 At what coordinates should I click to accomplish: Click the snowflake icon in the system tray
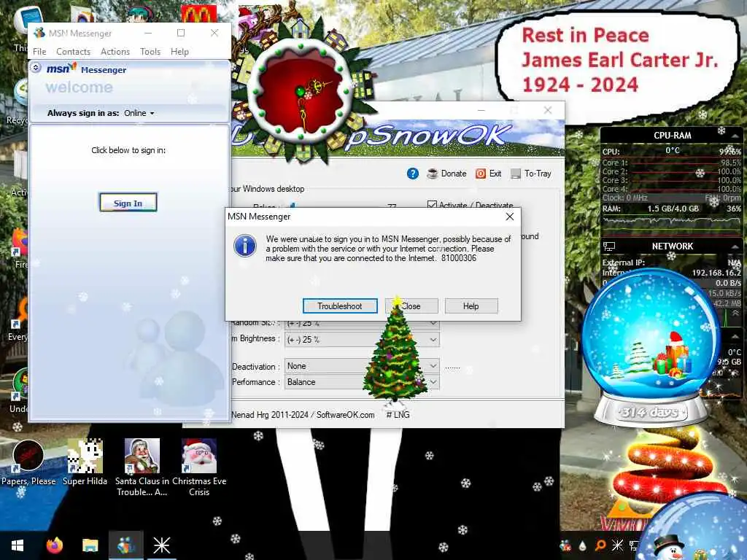point(617,545)
